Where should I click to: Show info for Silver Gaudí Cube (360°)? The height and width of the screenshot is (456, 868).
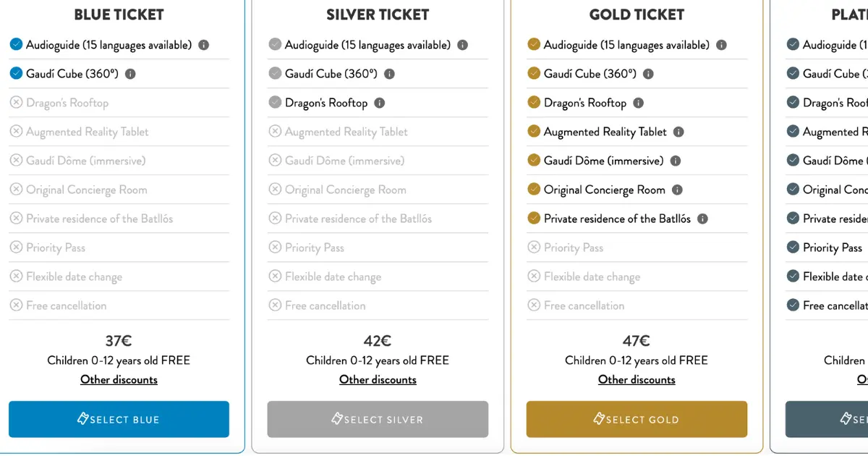coord(389,74)
